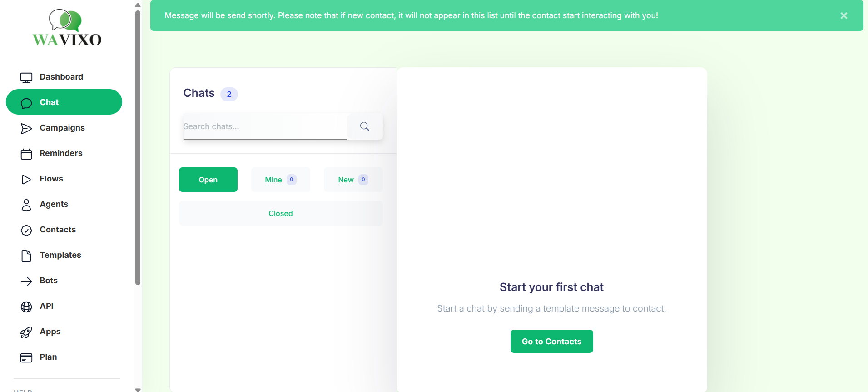
Task: Click the Dashboard monitor icon
Action: point(26,78)
